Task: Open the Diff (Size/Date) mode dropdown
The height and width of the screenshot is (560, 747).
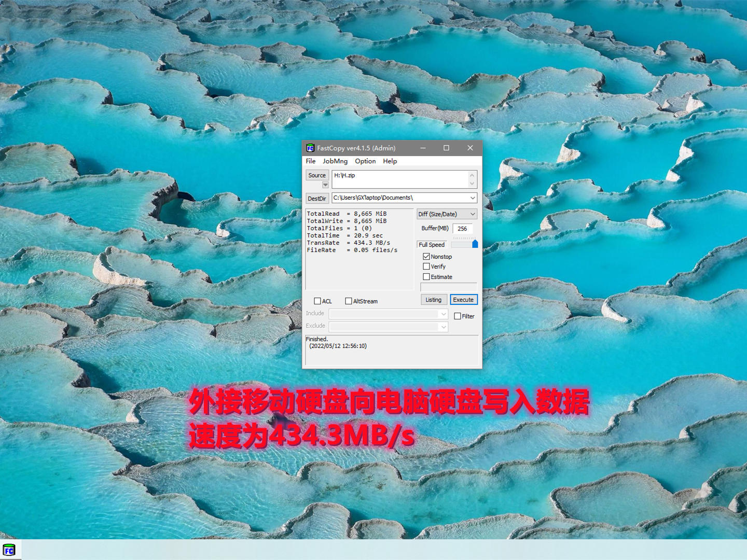Action: 473,214
